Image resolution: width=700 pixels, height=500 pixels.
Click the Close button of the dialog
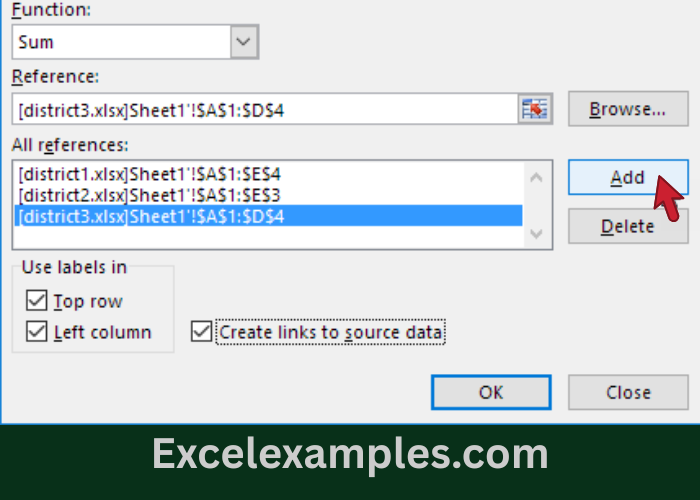[628, 392]
